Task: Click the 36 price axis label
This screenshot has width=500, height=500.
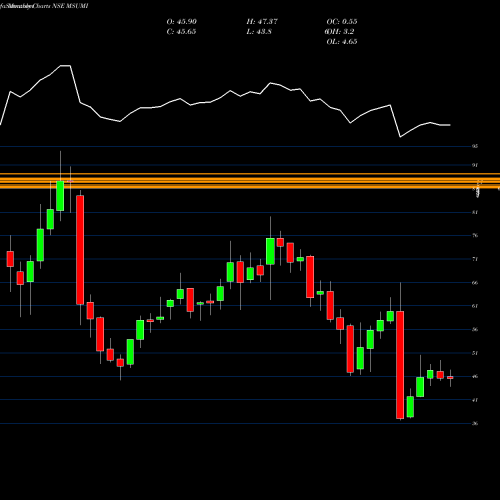Action: (475, 424)
